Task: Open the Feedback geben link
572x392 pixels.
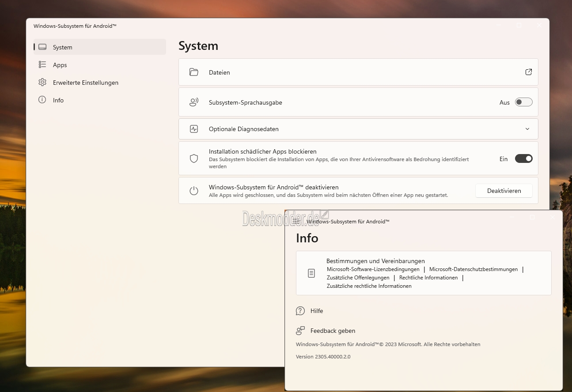Action: coord(333,331)
